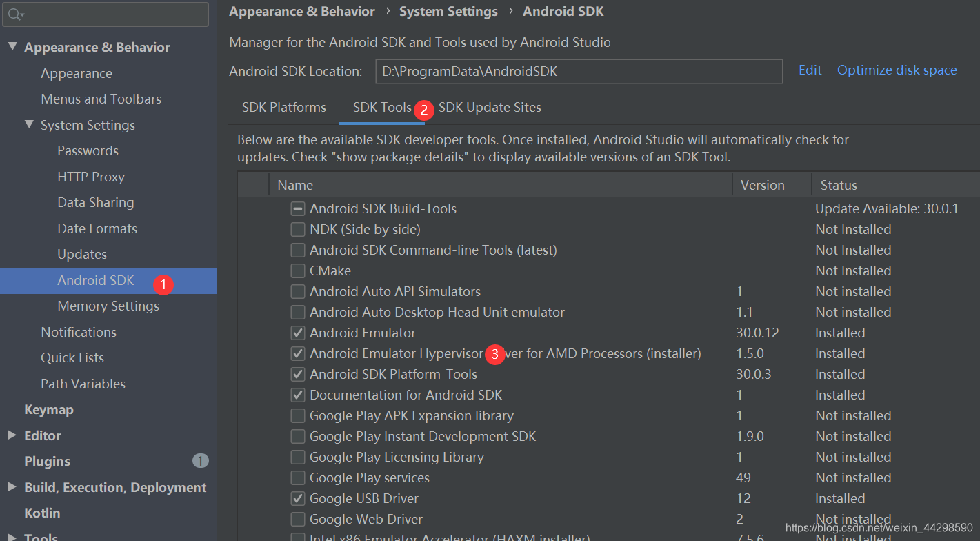Image resolution: width=980 pixels, height=541 pixels.
Task: Click the Status column header
Action: pos(895,185)
